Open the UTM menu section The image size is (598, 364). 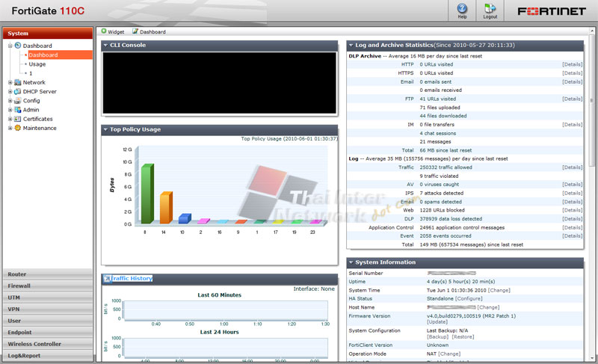coord(48,297)
